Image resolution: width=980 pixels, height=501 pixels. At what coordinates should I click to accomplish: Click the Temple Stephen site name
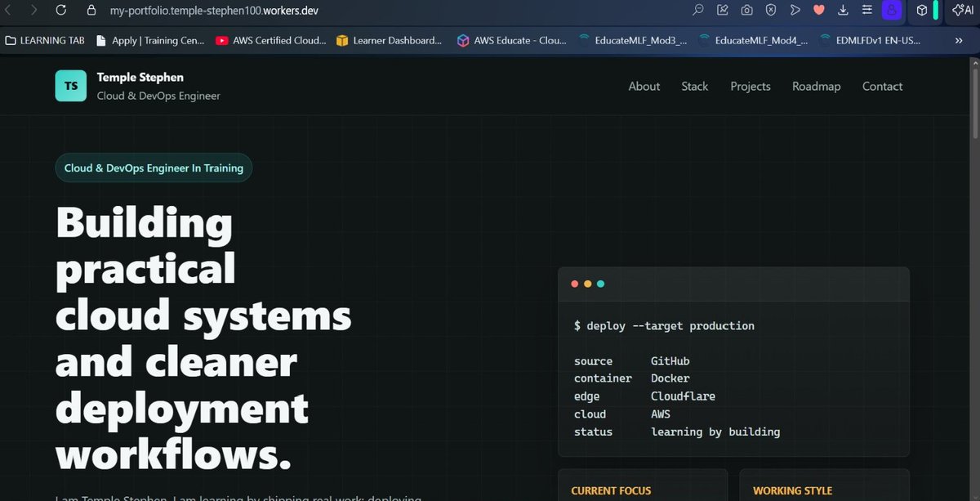(x=140, y=77)
